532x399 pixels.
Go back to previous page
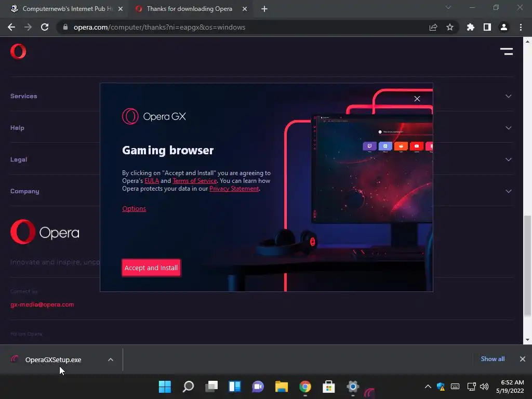[x=11, y=27]
